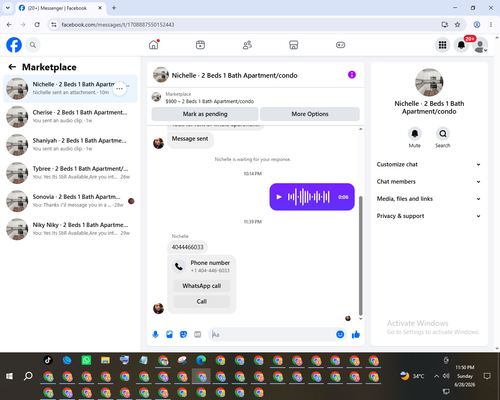Open the notifications bell
The height and width of the screenshot is (400, 500).
(x=461, y=45)
